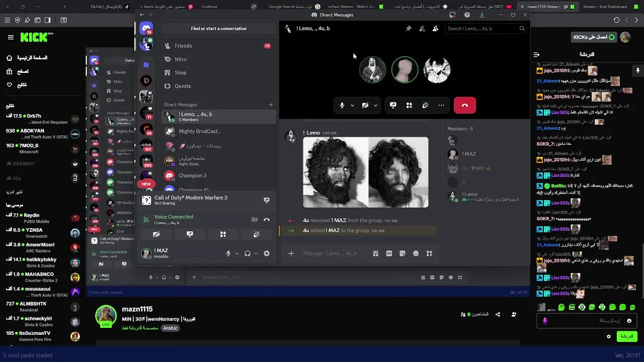Share screen in the voice panel
This screenshot has width=644, height=362.
tap(190, 234)
